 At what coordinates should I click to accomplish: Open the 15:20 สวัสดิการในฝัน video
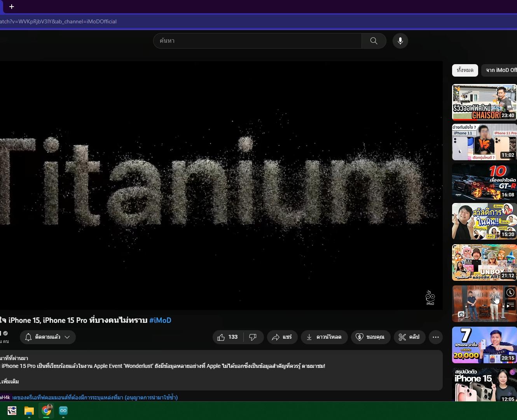(484, 221)
